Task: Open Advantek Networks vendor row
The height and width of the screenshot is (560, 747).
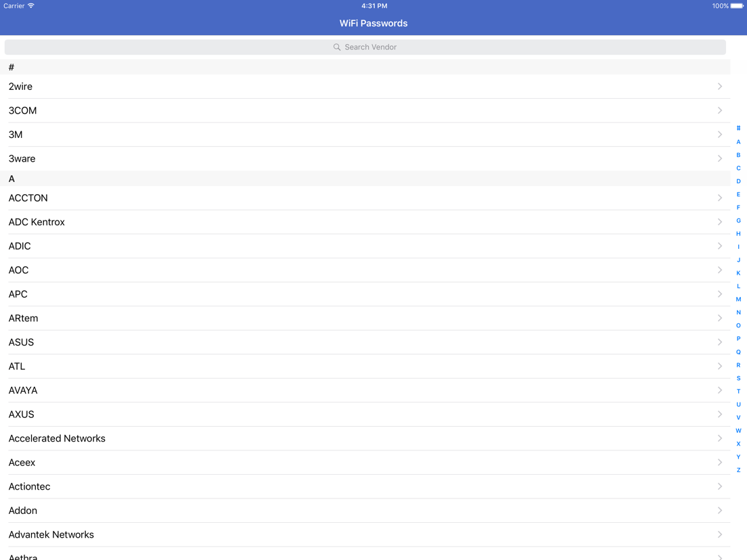Action: coord(365,535)
